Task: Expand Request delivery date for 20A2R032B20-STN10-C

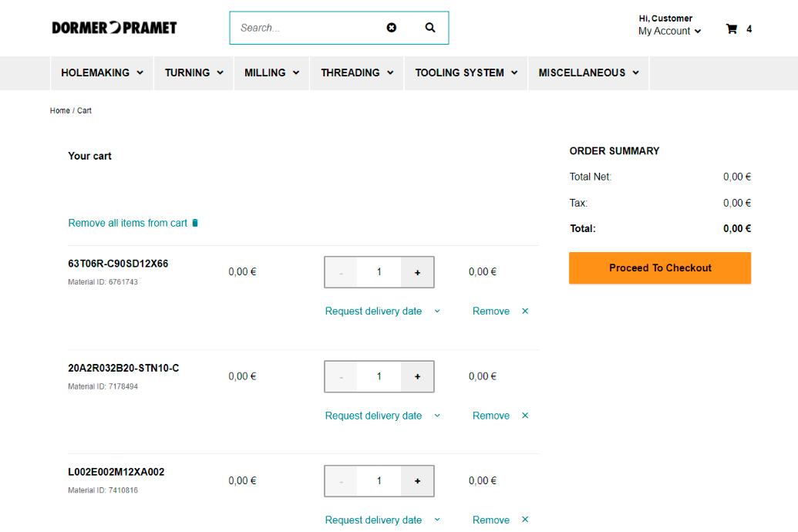Action: [382, 416]
